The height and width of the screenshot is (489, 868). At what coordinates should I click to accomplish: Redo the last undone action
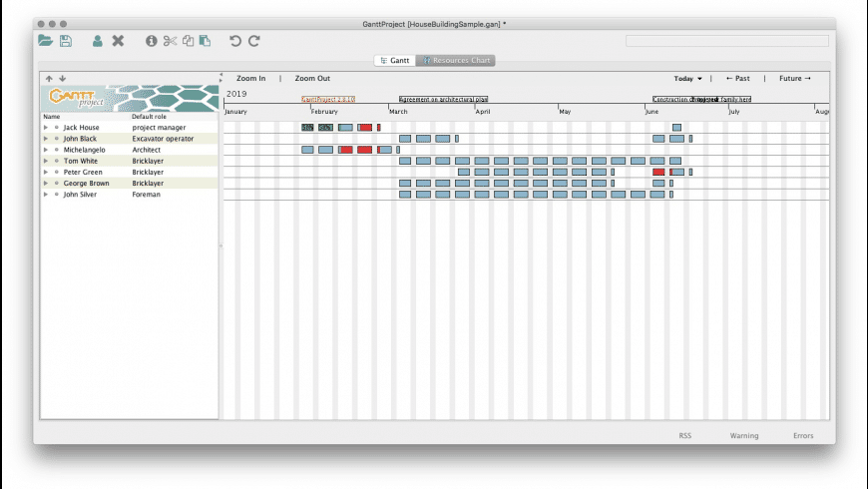point(254,41)
